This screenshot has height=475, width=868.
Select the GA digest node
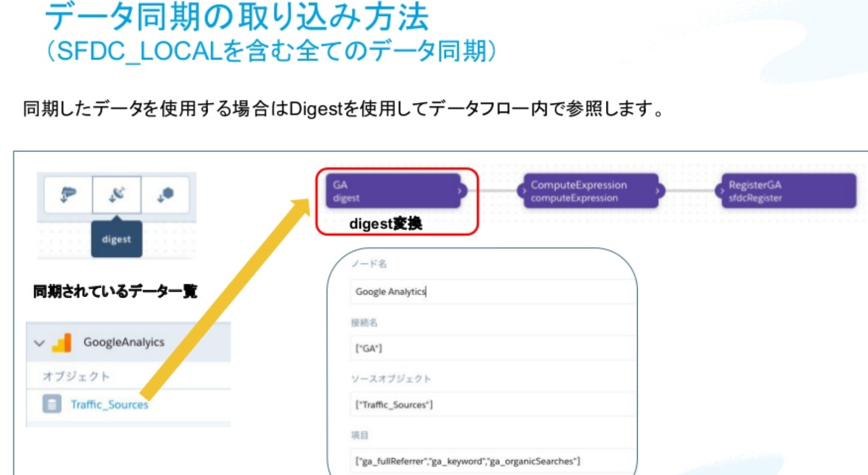tap(392, 191)
